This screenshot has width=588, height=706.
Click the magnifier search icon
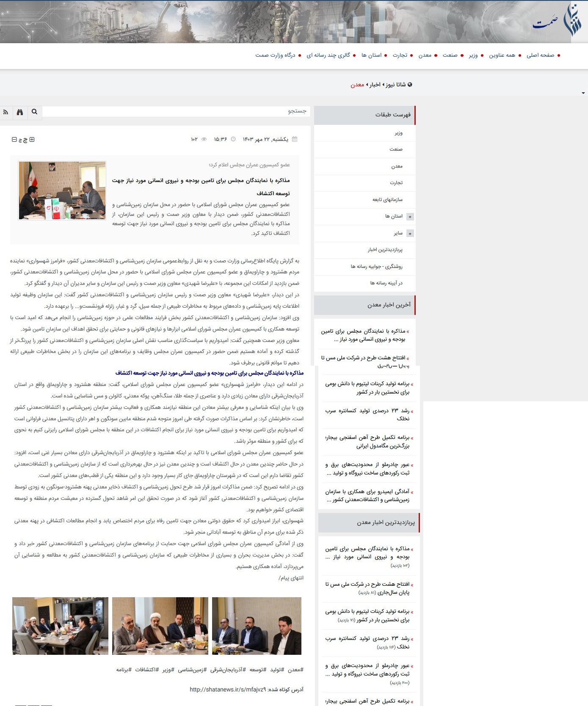34,112
